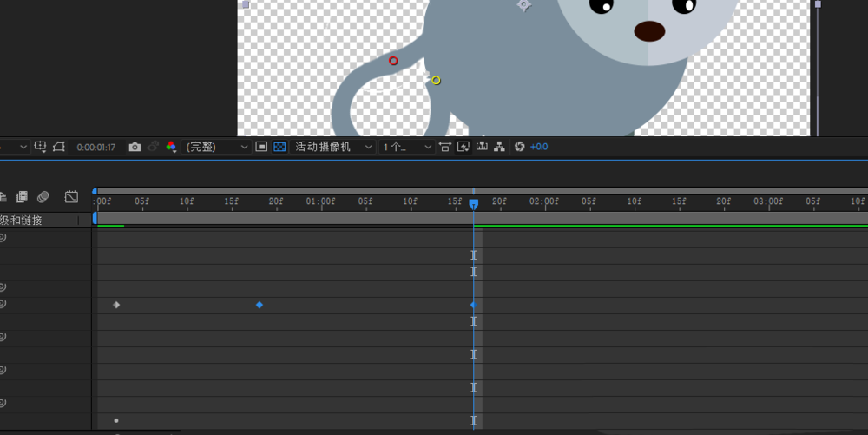Image resolution: width=868 pixels, height=435 pixels.
Task: Select the blue keyframe near the 18f mark
Action: (260, 306)
